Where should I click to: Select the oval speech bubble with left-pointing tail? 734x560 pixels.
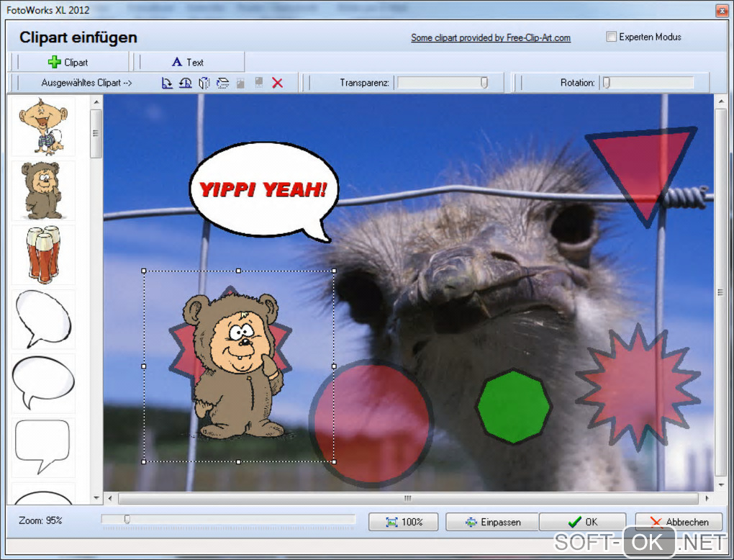[x=43, y=320]
